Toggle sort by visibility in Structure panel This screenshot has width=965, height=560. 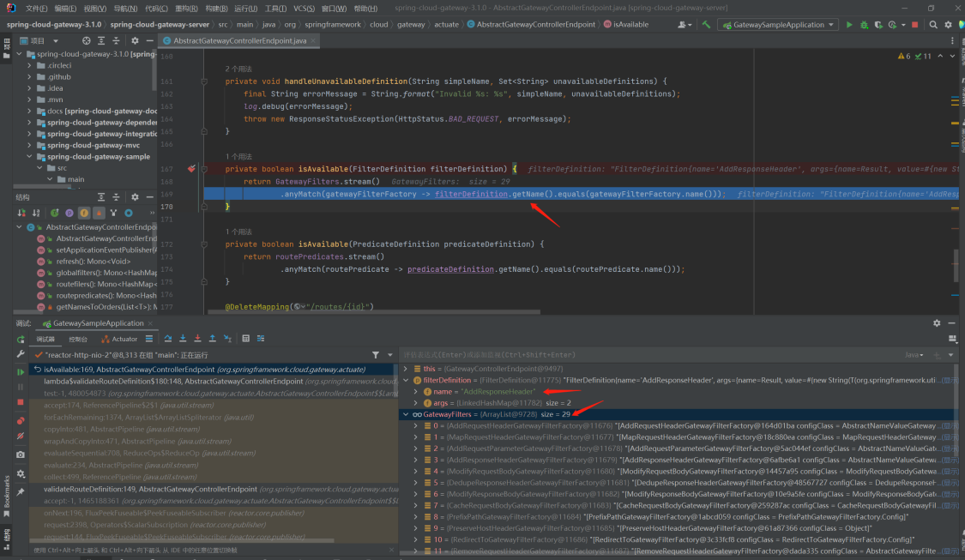click(x=21, y=213)
